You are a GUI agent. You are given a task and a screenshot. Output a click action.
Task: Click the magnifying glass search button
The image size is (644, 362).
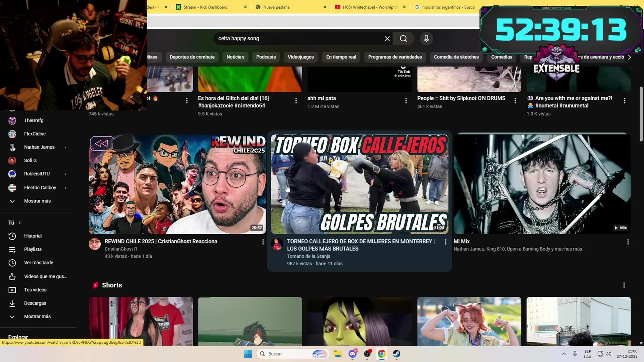[404, 39]
